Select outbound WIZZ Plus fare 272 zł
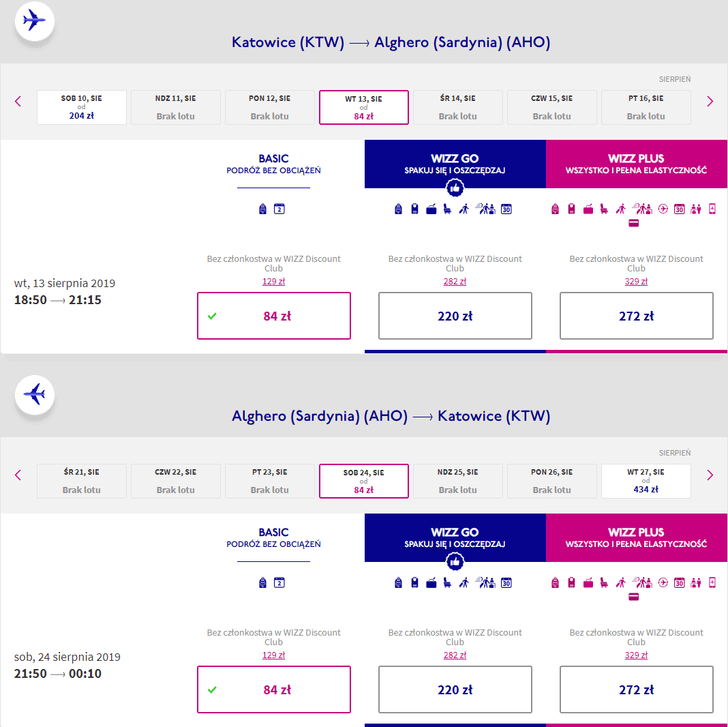The height and width of the screenshot is (727, 728). click(x=636, y=316)
